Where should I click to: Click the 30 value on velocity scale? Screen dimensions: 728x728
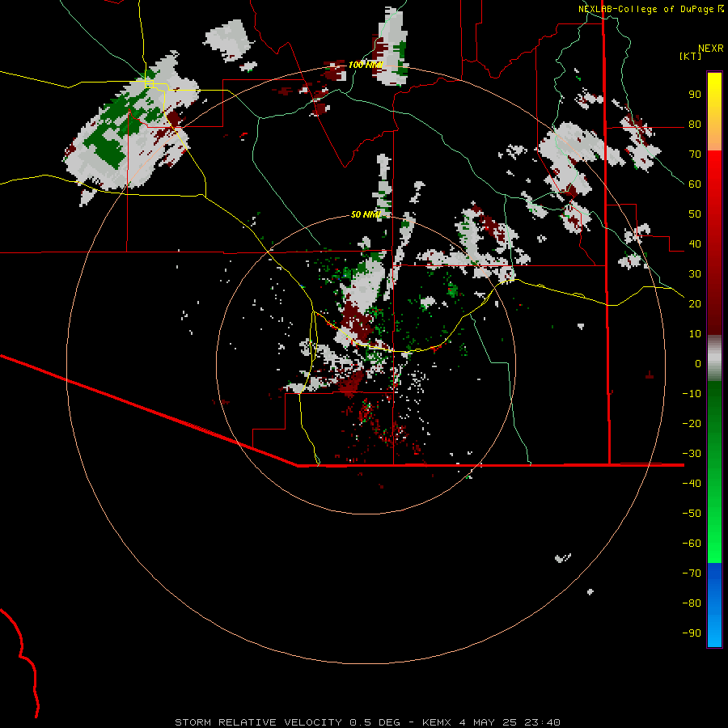click(695, 274)
